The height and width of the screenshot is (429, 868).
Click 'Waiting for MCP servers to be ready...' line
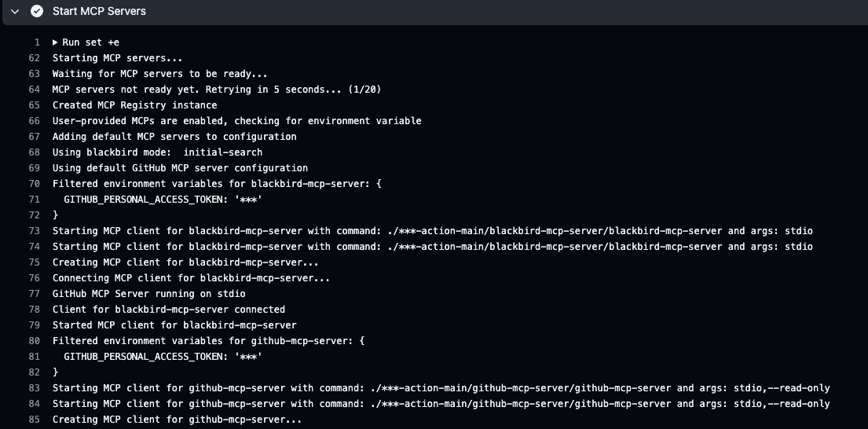tap(160, 74)
